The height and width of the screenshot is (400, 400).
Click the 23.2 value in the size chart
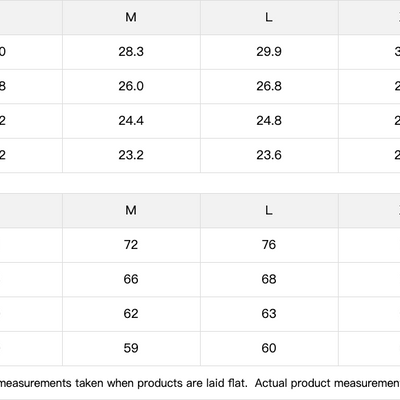pos(131,155)
